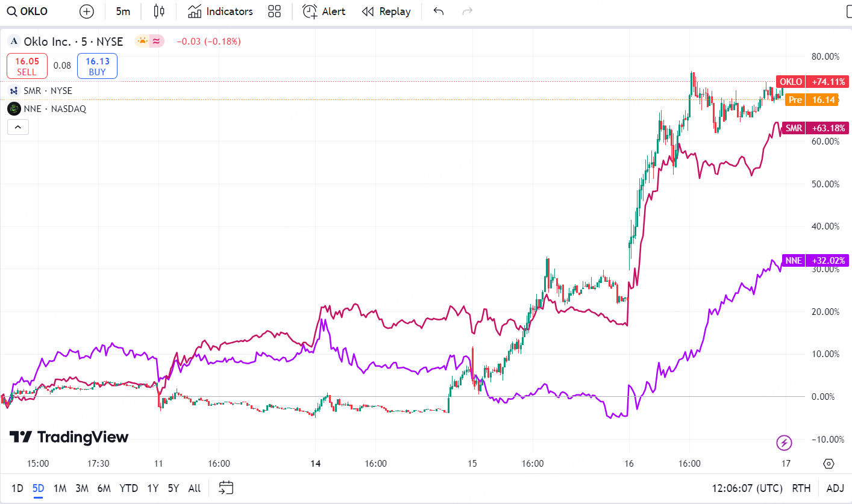Click the 15:00 time axis label
The image size is (852, 504).
click(x=38, y=464)
